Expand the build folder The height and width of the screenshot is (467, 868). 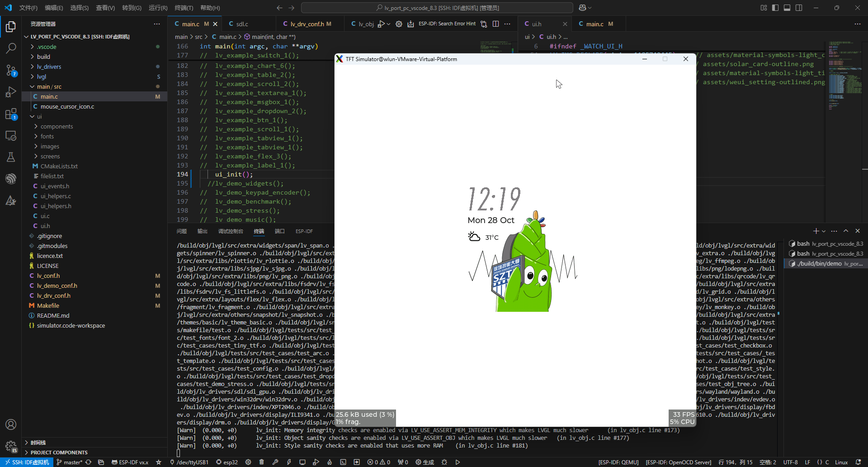(95, 57)
